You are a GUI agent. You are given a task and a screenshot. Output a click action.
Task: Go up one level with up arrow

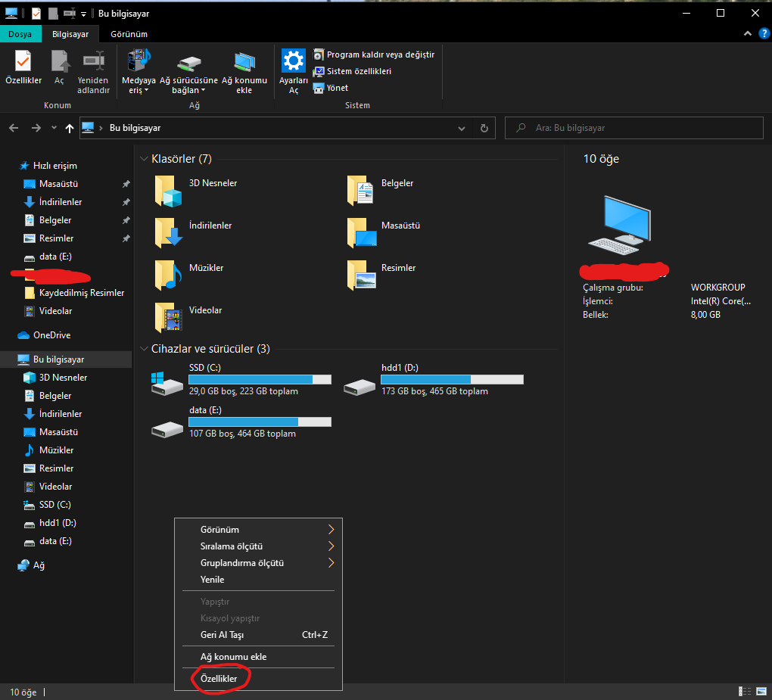[x=70, y=128]
